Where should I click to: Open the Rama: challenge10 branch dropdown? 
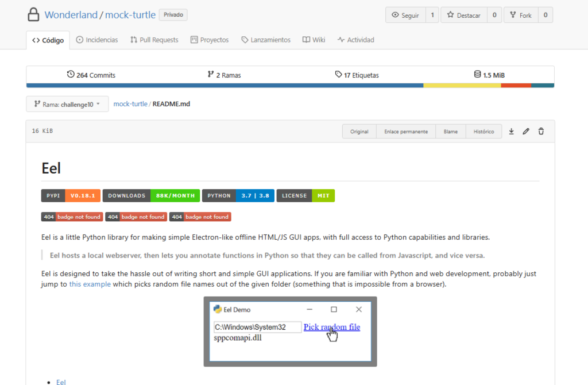click(x=67, y=104)
